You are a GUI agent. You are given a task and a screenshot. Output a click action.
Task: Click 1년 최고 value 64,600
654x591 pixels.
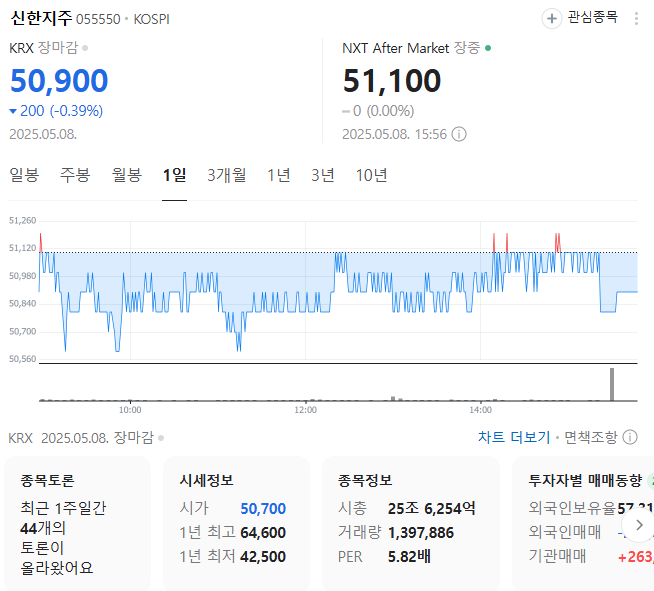coord(263,533)
